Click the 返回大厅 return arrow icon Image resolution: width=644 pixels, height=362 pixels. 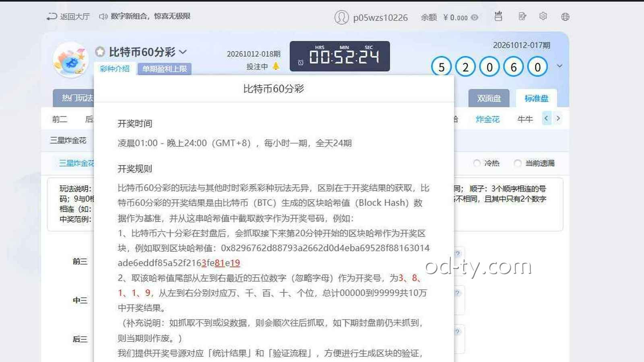point(52,16)
